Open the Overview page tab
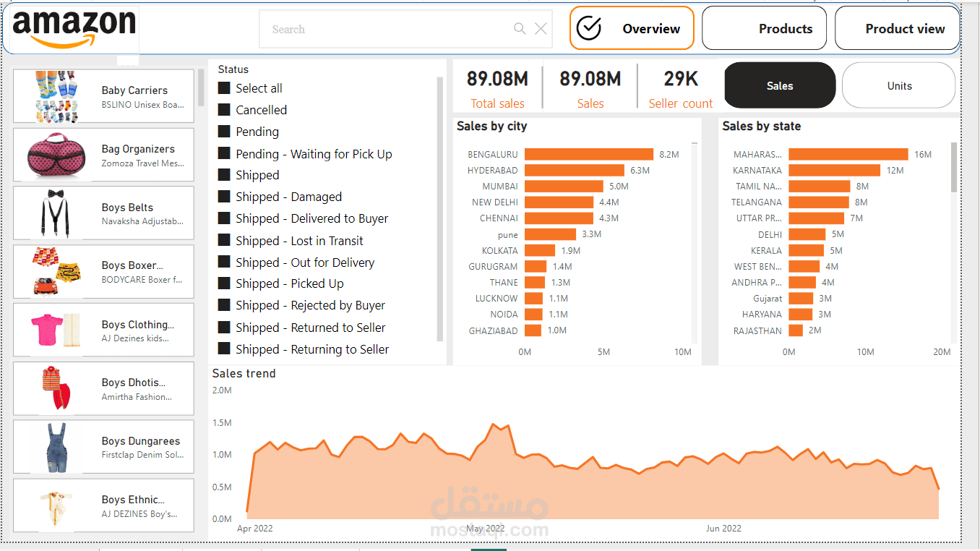The width and height of the screenshot is (980, 551). click(x=632, y=28)
